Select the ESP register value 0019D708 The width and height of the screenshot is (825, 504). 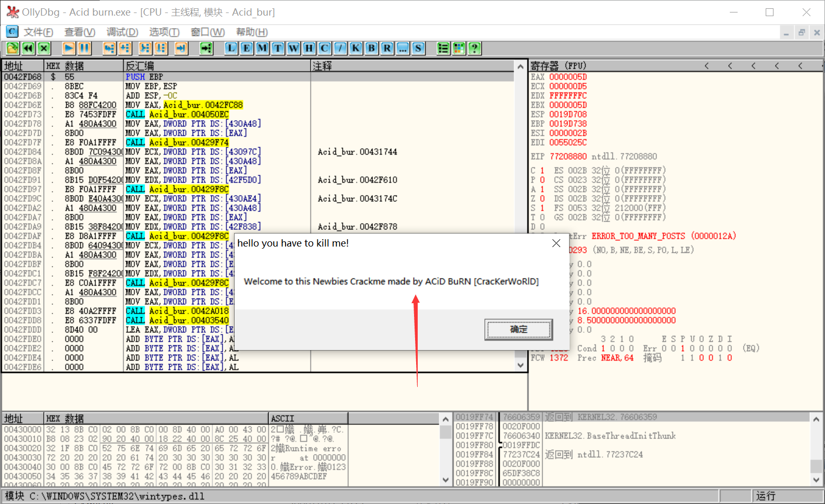[x=568, y=114]
